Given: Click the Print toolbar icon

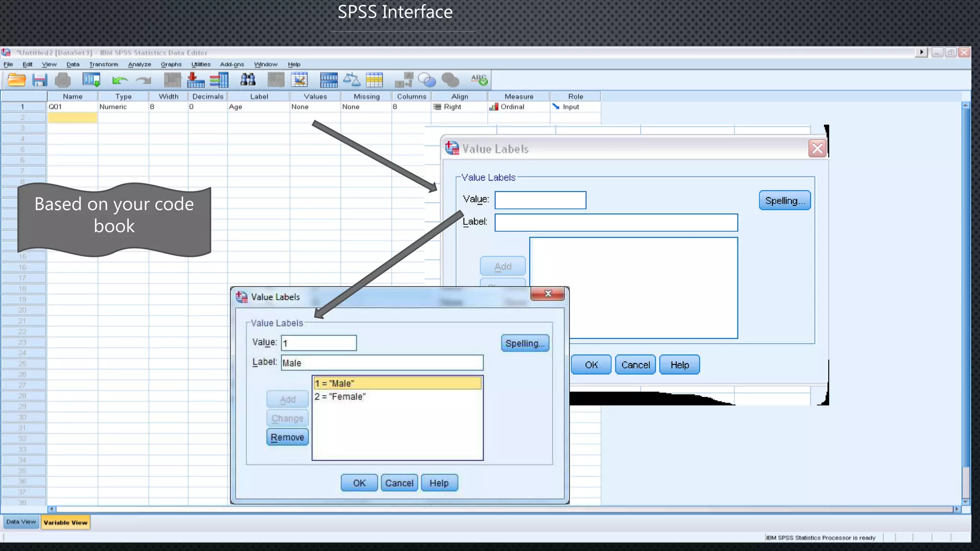Looking at the screenshot, I should coord(63,80).
